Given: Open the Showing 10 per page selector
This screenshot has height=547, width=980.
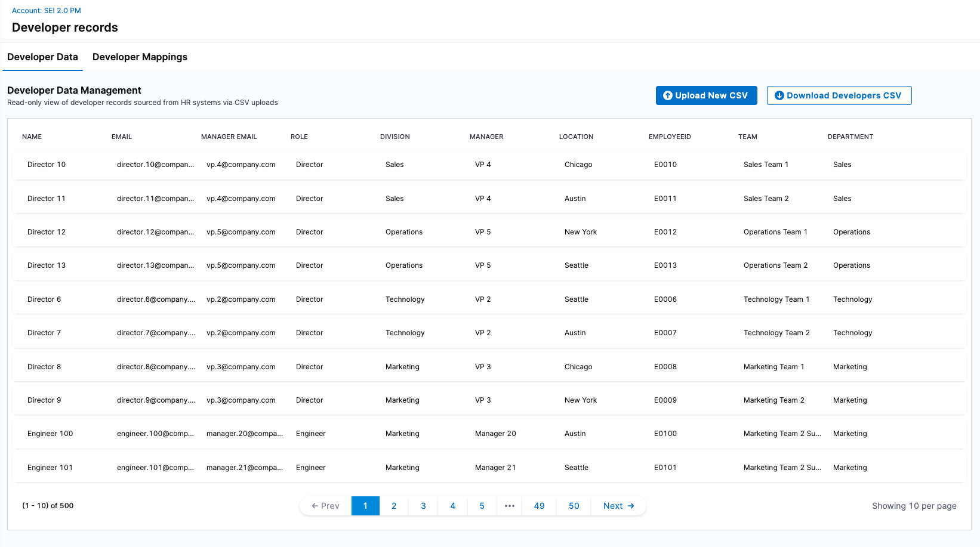Looking at the screenshot, I should 914,506.
